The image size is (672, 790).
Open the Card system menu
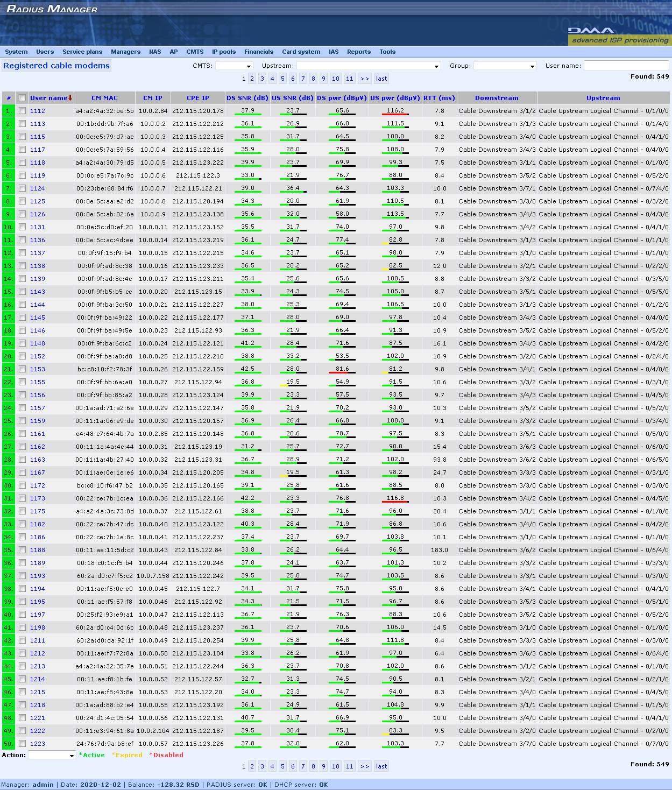coord(301,52)
